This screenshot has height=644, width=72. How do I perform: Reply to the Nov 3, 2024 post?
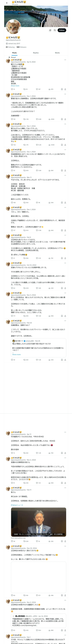point(12,316)
